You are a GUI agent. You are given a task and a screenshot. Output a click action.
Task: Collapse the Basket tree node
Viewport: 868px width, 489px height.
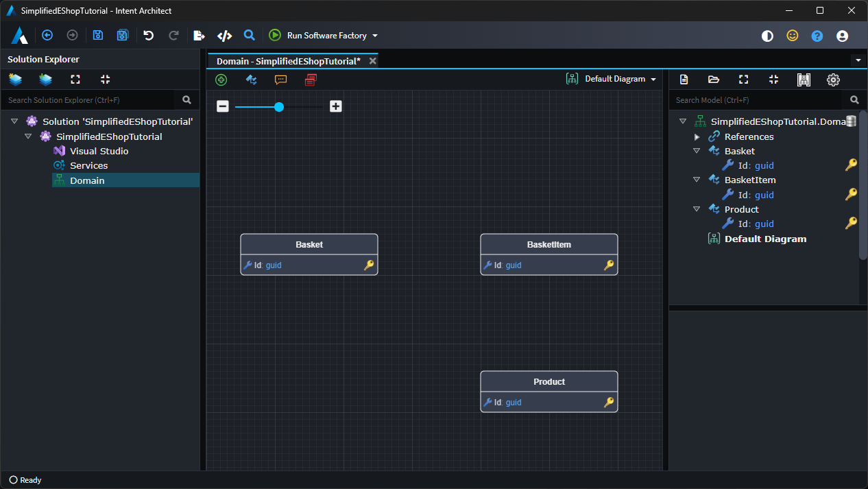(x=697, y=151)
